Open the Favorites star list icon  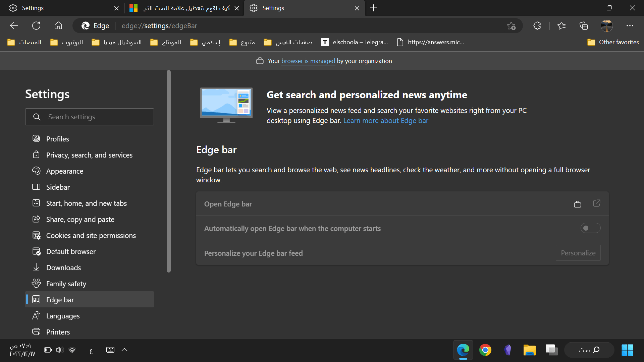click(561, 26)
